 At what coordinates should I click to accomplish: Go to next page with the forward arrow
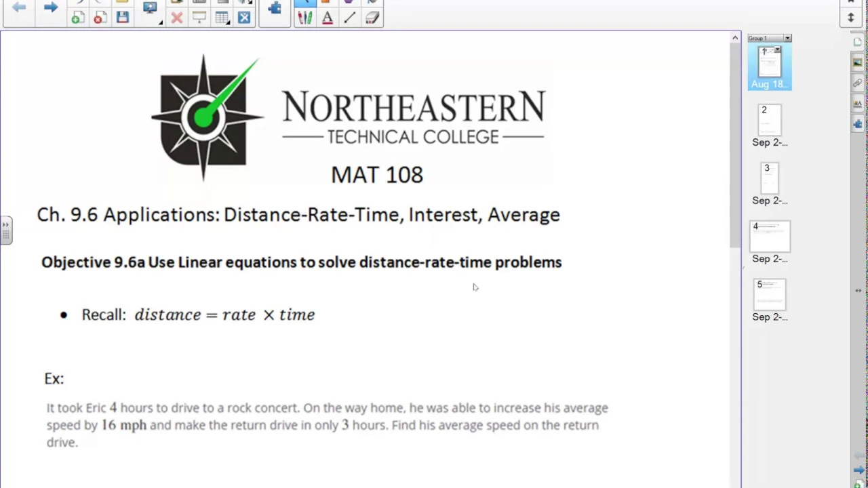click(x=50, y=7)
